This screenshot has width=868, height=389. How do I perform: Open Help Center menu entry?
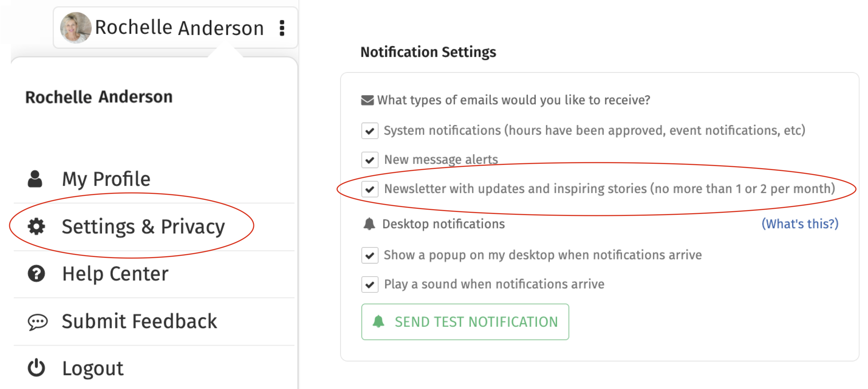point(154,274)
